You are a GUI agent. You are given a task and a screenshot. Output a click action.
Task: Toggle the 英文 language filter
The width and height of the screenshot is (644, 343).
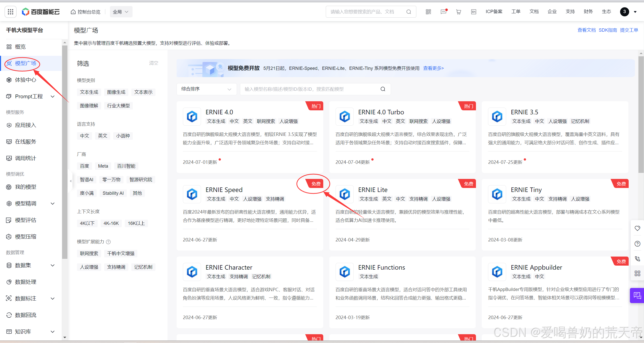click(x=103, y=136)
